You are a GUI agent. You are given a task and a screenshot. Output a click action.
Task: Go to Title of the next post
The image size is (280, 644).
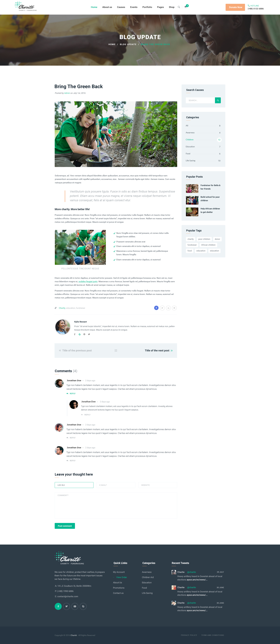157,350
